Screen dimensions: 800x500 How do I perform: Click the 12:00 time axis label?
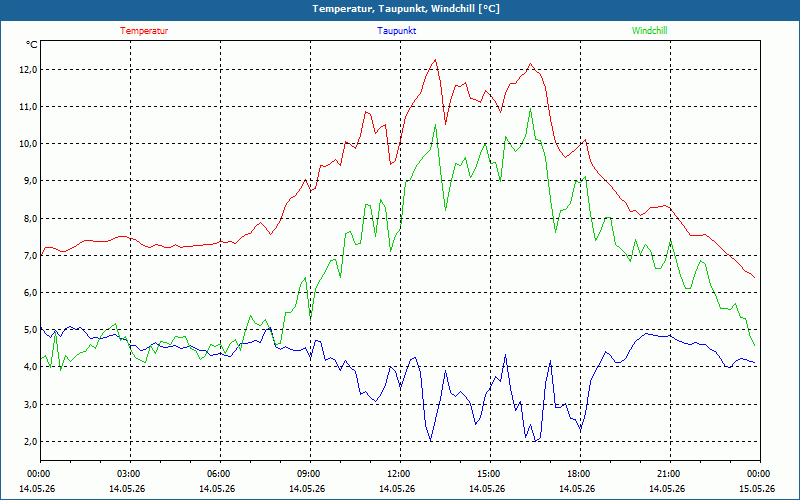(x=400, y=474)
